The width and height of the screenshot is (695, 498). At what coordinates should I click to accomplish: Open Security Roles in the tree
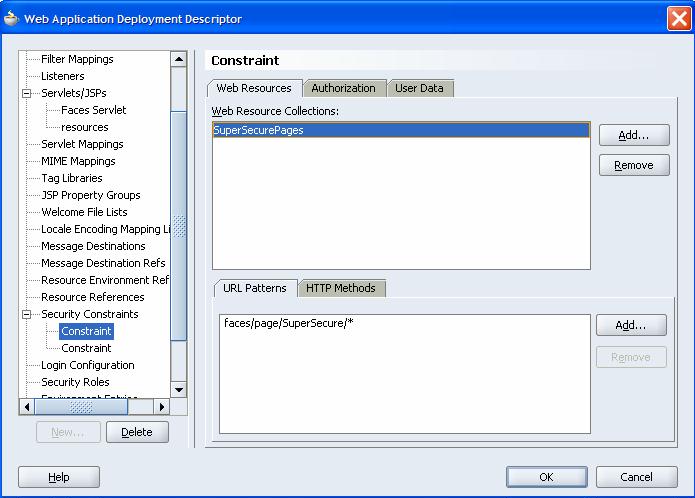click(75, 382)
